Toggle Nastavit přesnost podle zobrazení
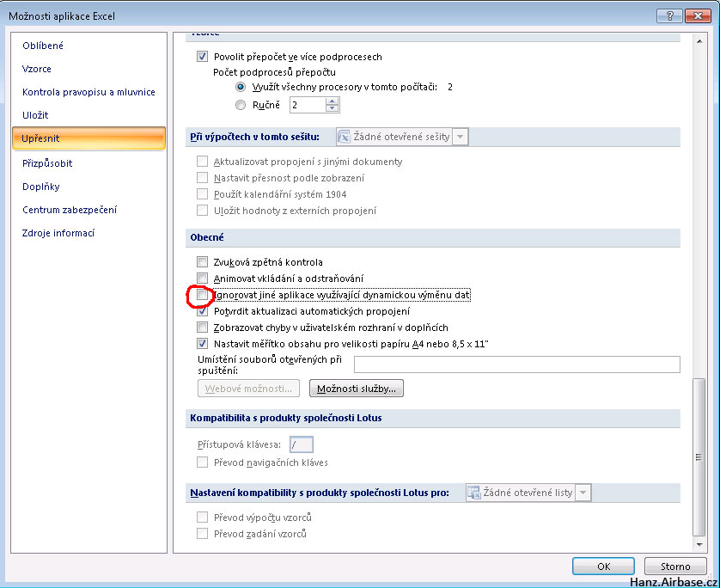The image size is (720, 588). (202, 178)
